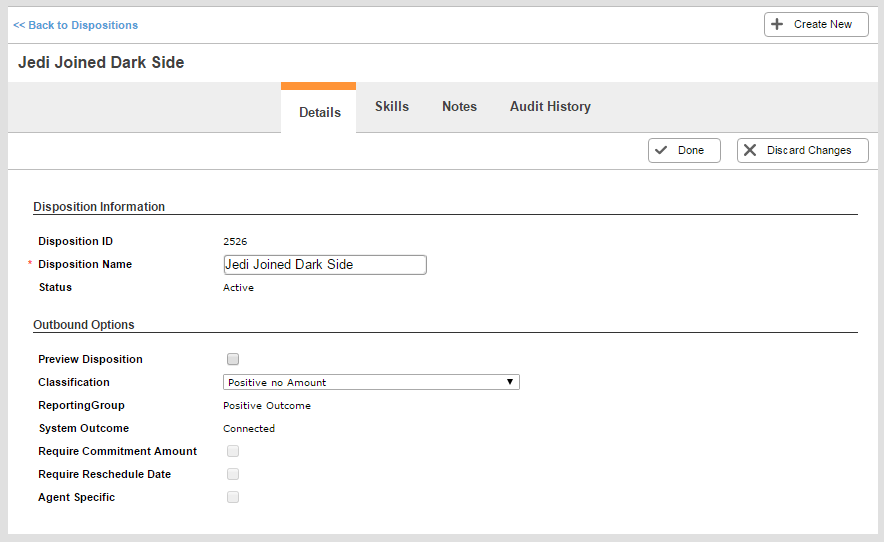Switch to the Skills tab
884x542 pixels.
(392, 107)
